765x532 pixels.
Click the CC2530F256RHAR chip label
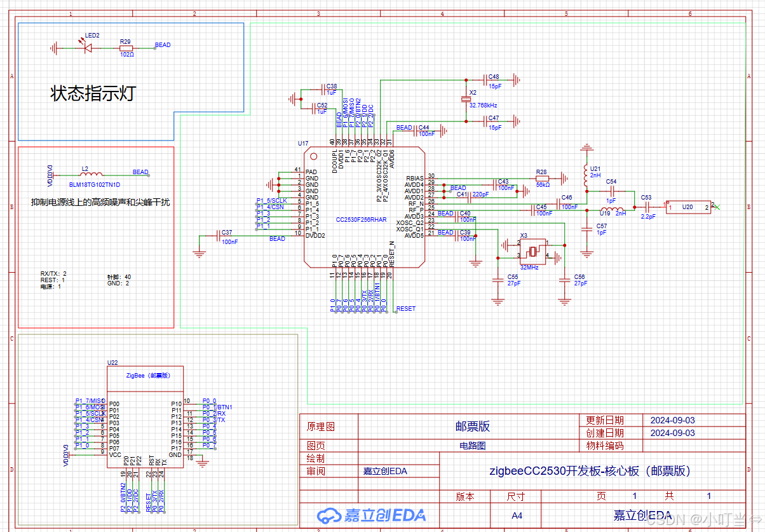361,219
